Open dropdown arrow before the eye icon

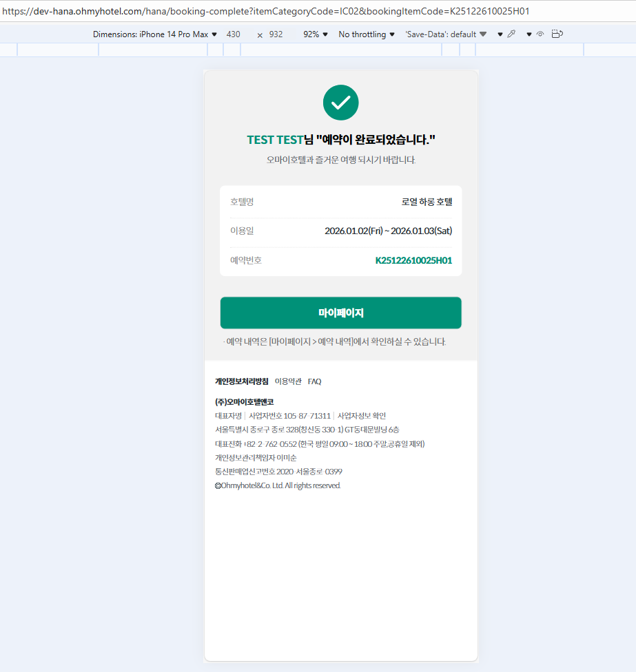coord(529,34)
